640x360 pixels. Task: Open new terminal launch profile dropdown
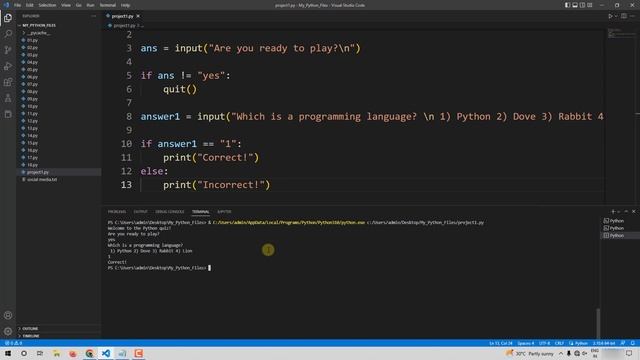[x=618, y=211]
